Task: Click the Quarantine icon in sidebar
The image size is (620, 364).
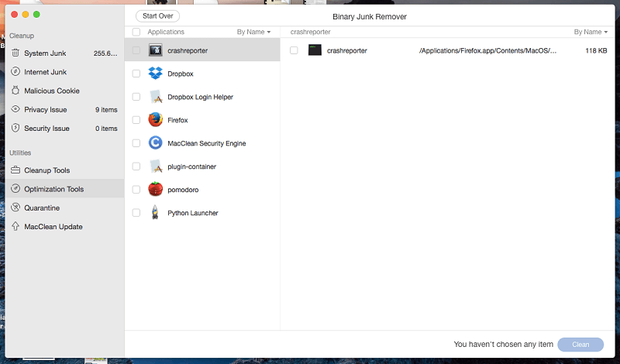Action: [x=15, y=208]
